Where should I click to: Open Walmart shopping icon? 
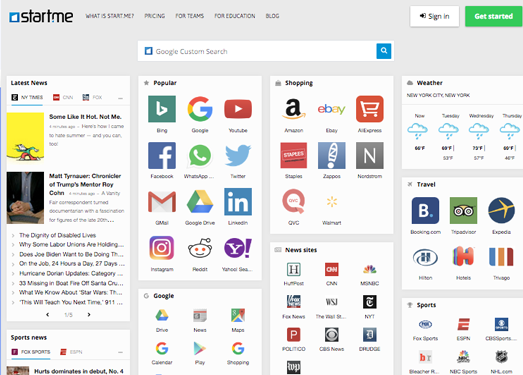click(x=332, y=202)
